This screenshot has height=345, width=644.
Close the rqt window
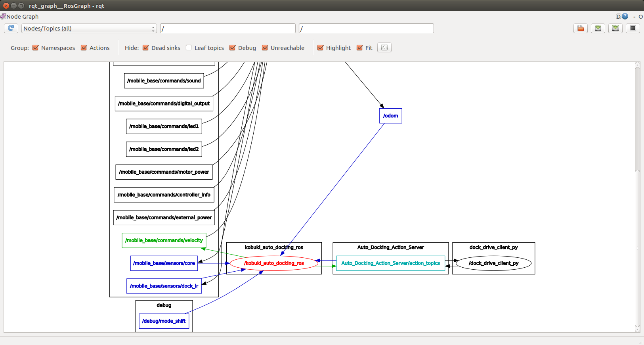6,6
